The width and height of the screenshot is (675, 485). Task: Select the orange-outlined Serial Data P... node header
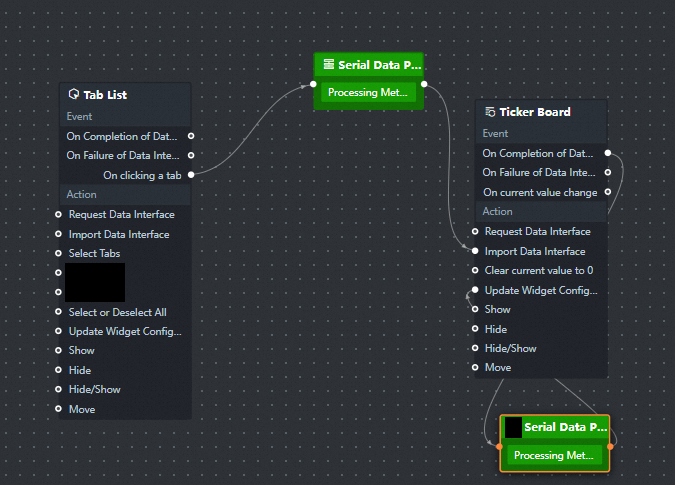pyautogui.click(x=555, y=427)
